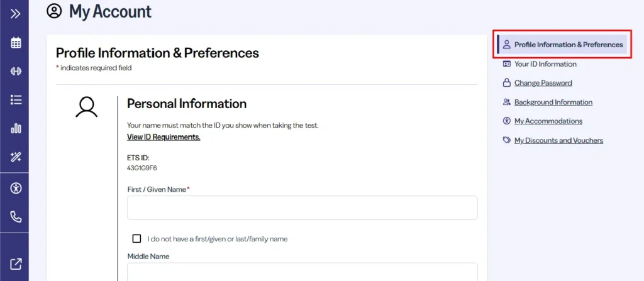Open Background Information link
This screenshot has width=644, height=281.
pos(553,102)
